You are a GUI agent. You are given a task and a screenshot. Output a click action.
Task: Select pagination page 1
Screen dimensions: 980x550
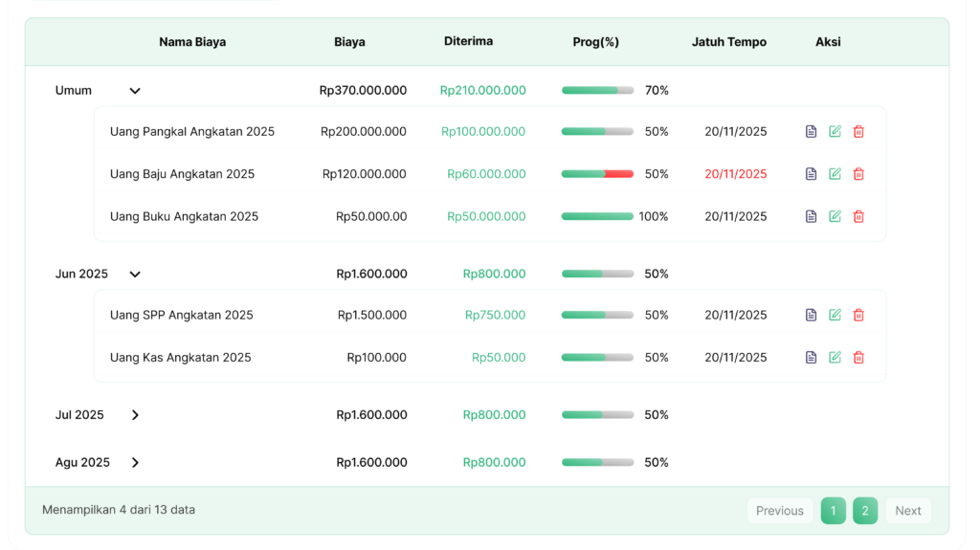tap(833, 511)
